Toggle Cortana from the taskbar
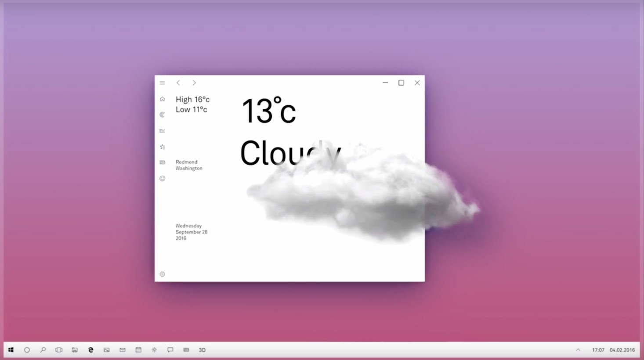The image size is (644, 360). pos(27,349)
